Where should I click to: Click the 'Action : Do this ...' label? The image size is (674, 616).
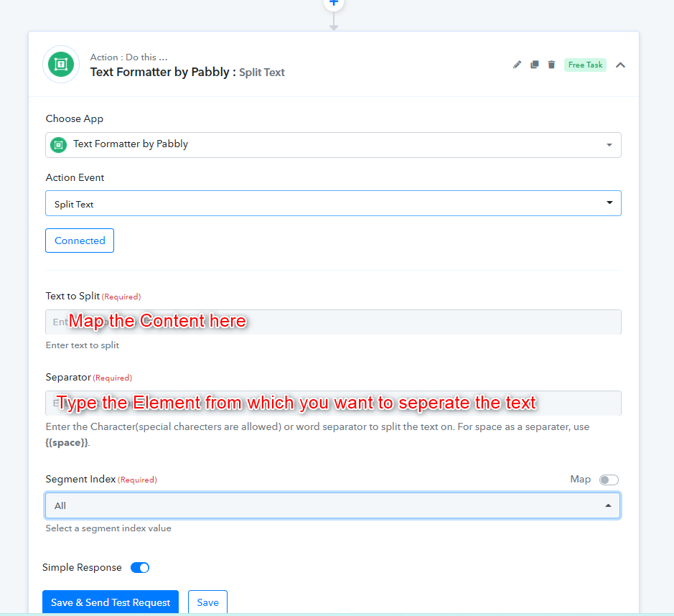coord(128,57)
